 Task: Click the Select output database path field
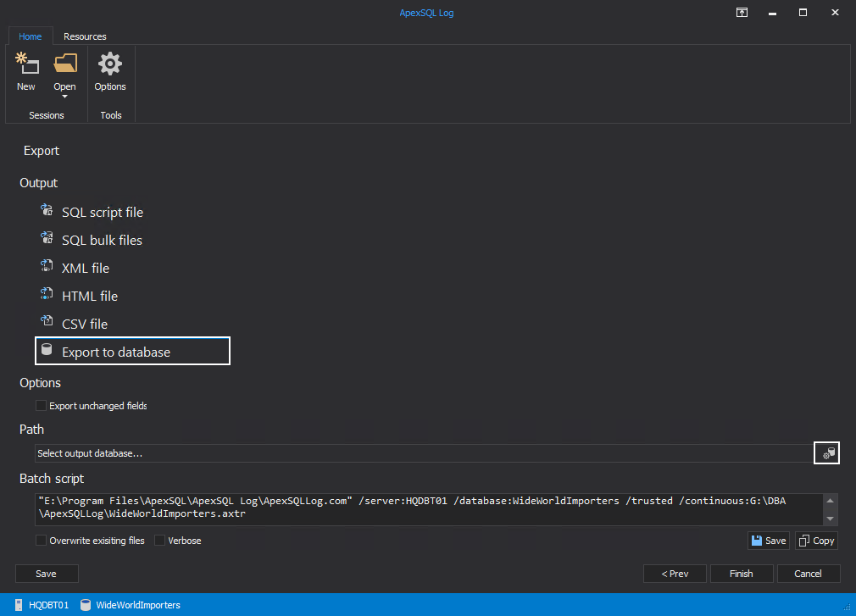424,452
